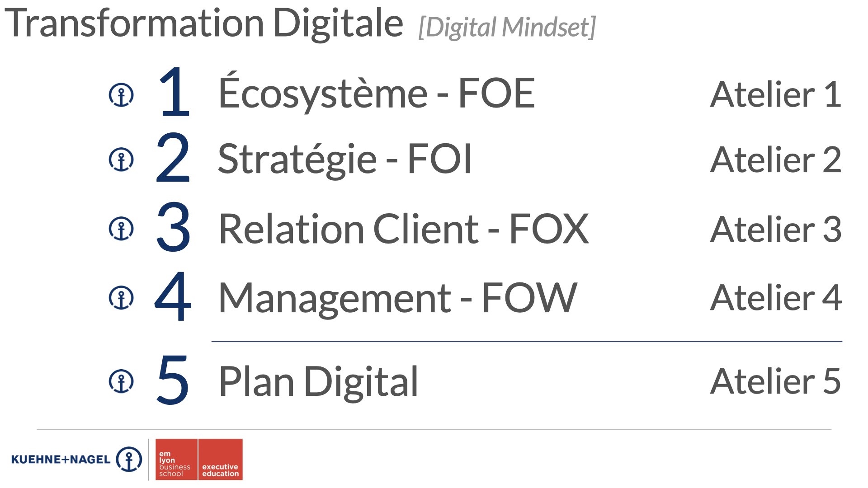
Task: Click the anchor icon beside Stratégie
Action: pos(121,160)
